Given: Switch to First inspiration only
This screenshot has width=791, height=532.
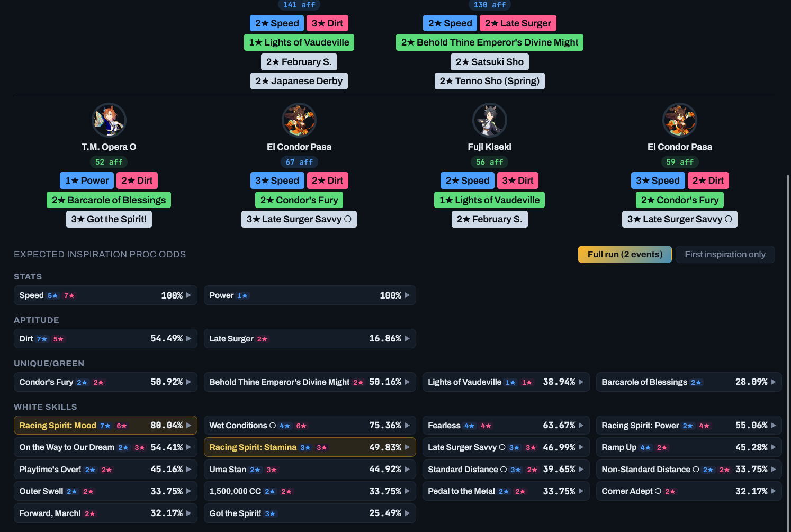Looking at the screenshot, I should point(725,254).
